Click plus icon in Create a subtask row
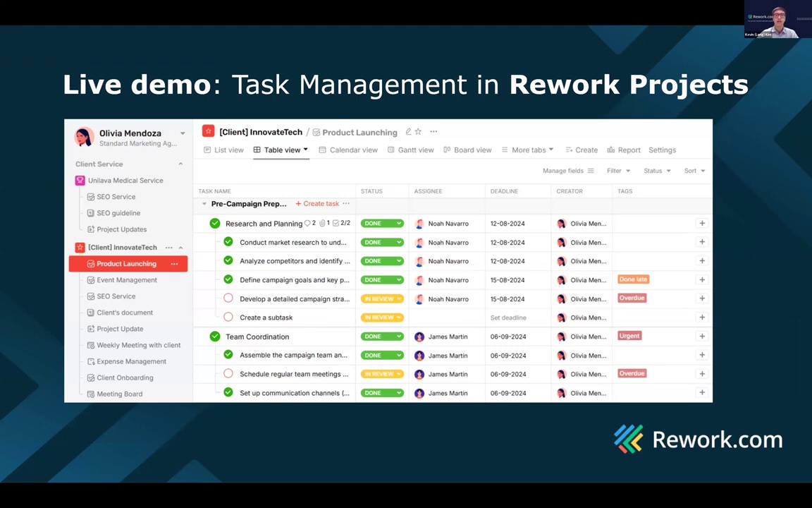Viewport: 812px width, 508px height. [x=702, y=317]
